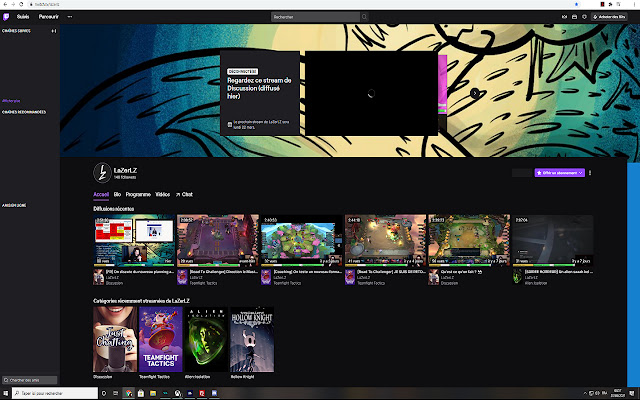Open channel more options three-dot menu
Viewport: 640px width, 400px height.
[590, 173]
